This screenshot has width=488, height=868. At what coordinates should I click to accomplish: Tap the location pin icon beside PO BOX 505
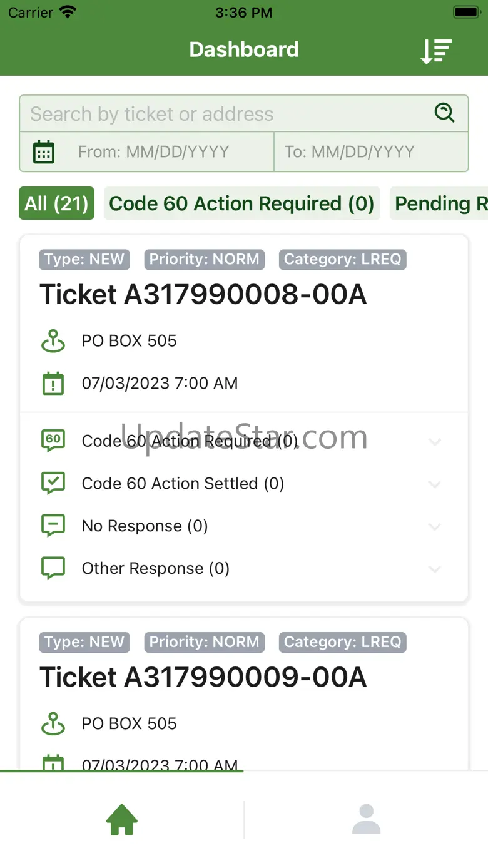(x=53, y=341)
